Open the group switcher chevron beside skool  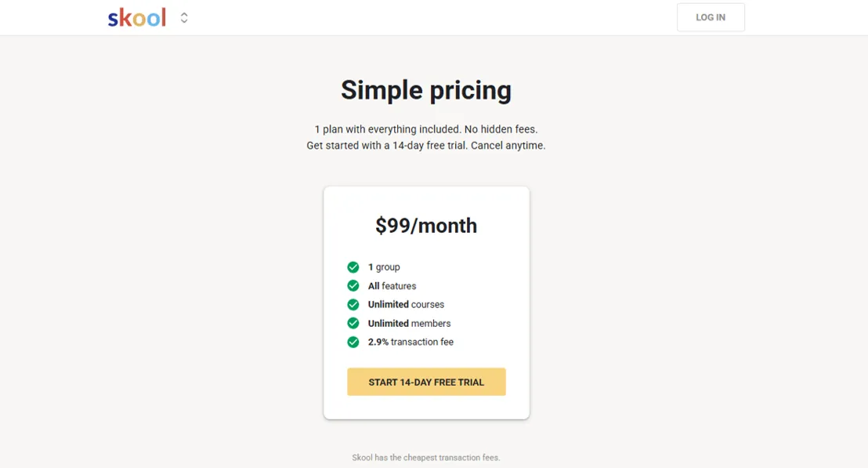[184, 18]
